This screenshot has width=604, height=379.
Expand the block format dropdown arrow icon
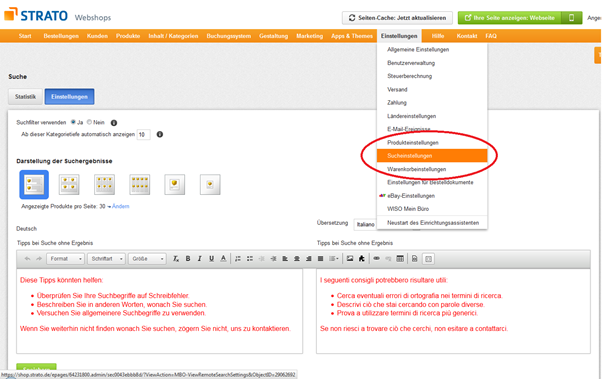click(334, 259)
